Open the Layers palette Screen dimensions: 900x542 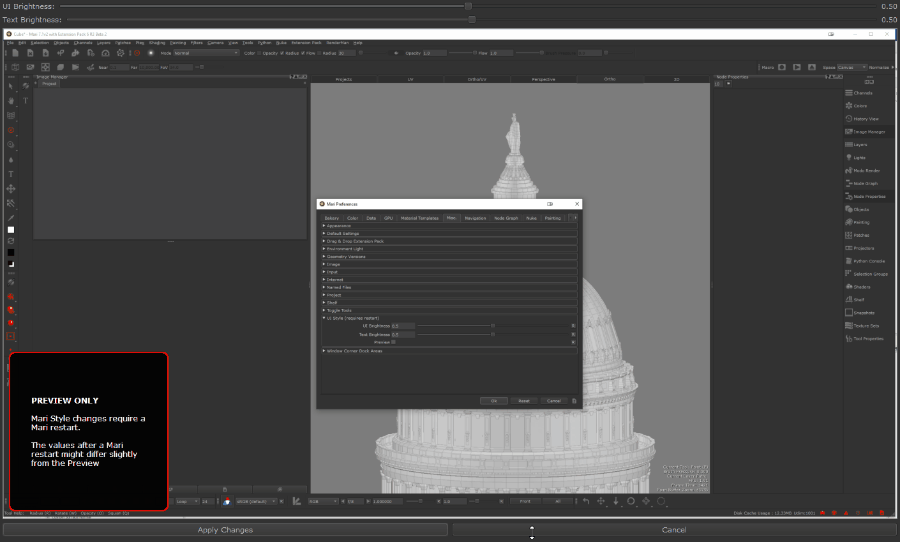860,144
